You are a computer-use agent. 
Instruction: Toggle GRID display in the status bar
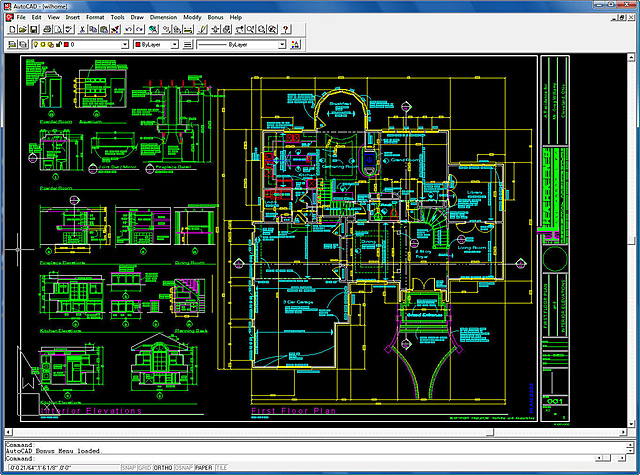[x=144, y=468]
